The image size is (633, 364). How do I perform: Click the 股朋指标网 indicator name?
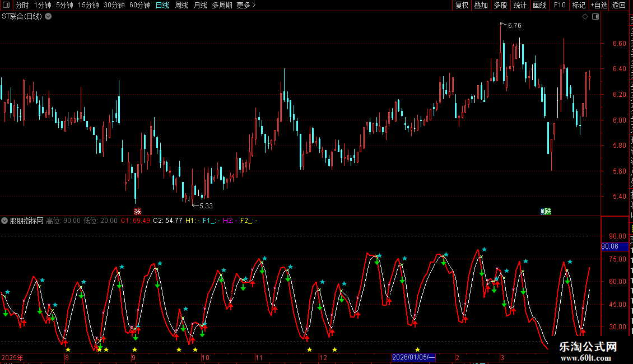tap(27, 221)
